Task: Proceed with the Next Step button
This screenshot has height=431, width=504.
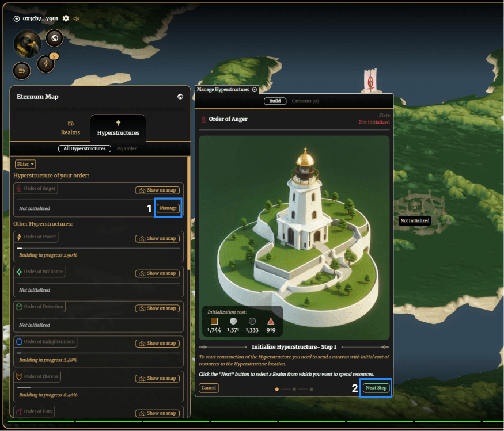Action: 376,388
